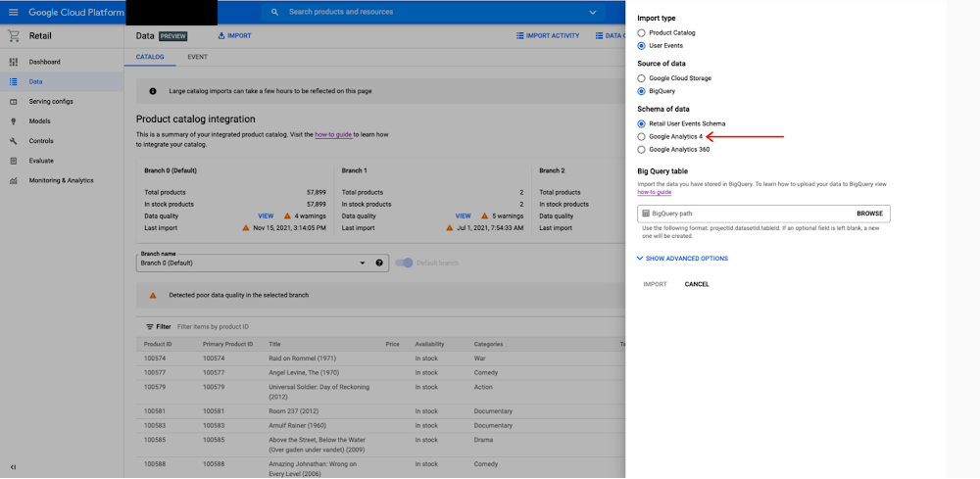The width and height of the screenshot is (980, 479).
Task: Select Google Analytics 4 schema
Action: click(x=641, y=136)
